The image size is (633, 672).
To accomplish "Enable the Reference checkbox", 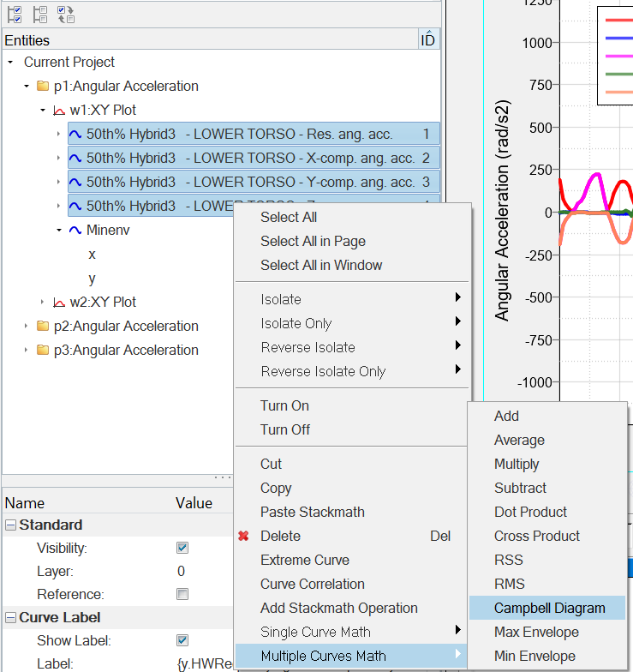I will [182, 594].
